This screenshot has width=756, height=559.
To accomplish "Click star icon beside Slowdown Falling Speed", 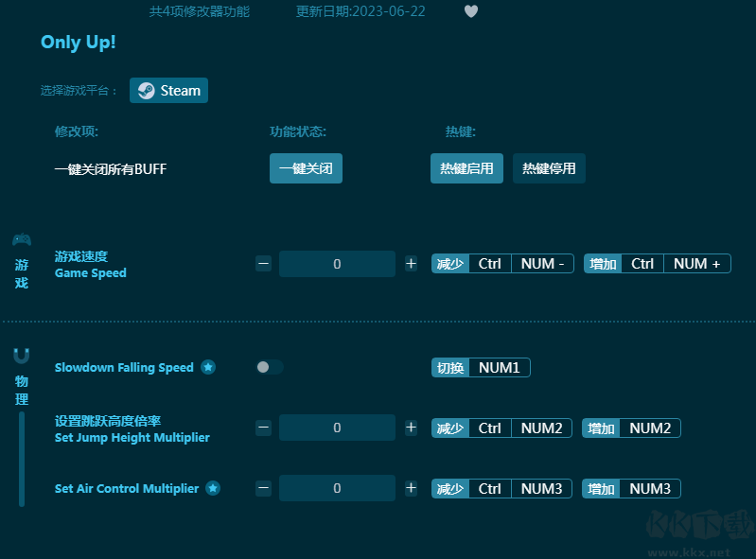I will point(208,367).
